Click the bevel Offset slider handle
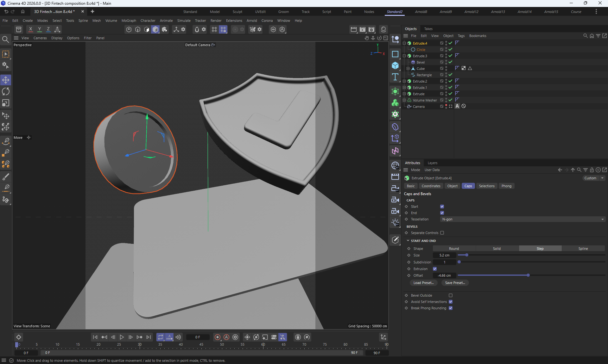 coord(528,275)
